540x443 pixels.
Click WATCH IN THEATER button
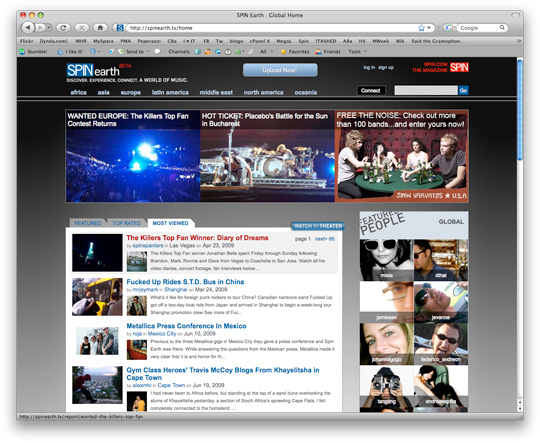point(318,226)
